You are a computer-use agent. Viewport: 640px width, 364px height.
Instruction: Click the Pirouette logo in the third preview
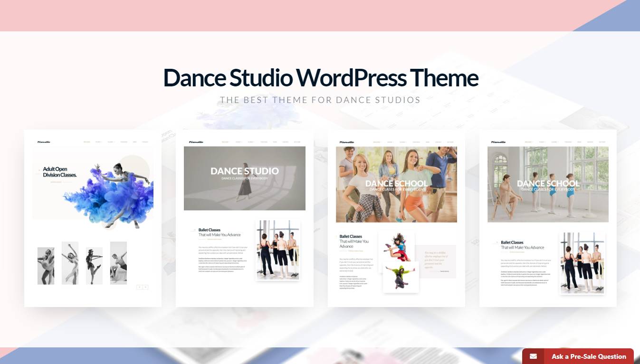pos(347,142)
